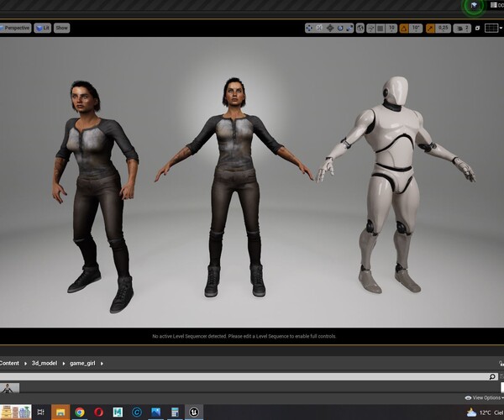The width and height of the screenshot is (504, 420).
Task: Expand arrow after game_girl breadcrumb
Action: coord(102,364)
